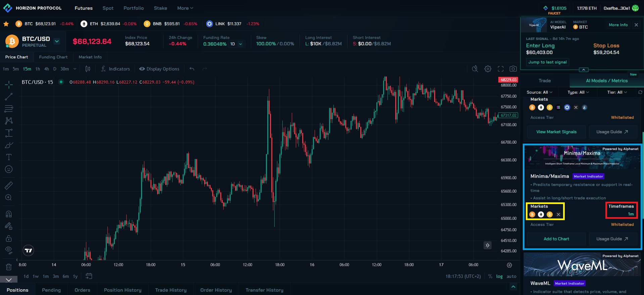
Task: Pick the XABCD pattern tool
Action: 9,121
